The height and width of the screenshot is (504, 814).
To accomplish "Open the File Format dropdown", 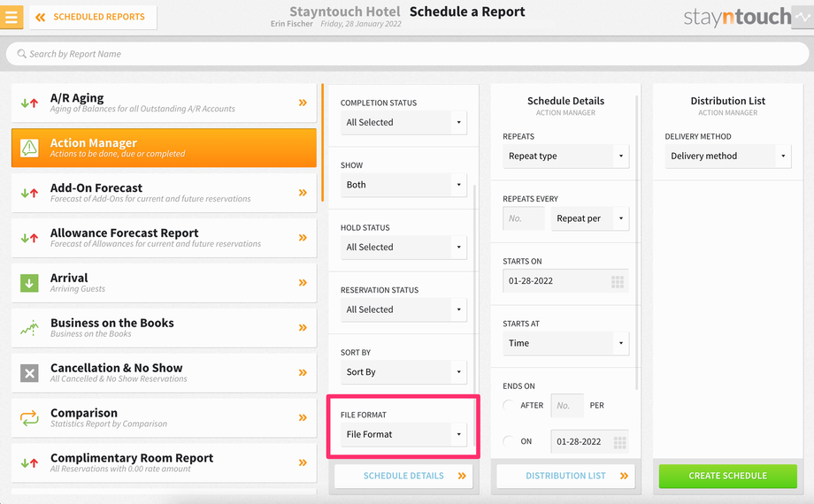I will click(403, 434).
